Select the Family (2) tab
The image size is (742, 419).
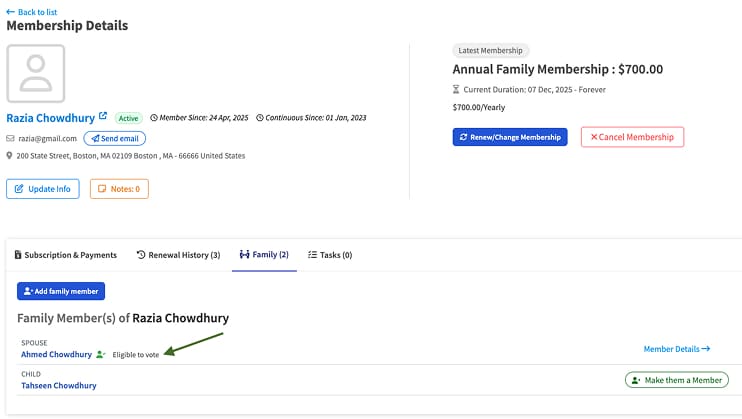[x=264, y=255]
